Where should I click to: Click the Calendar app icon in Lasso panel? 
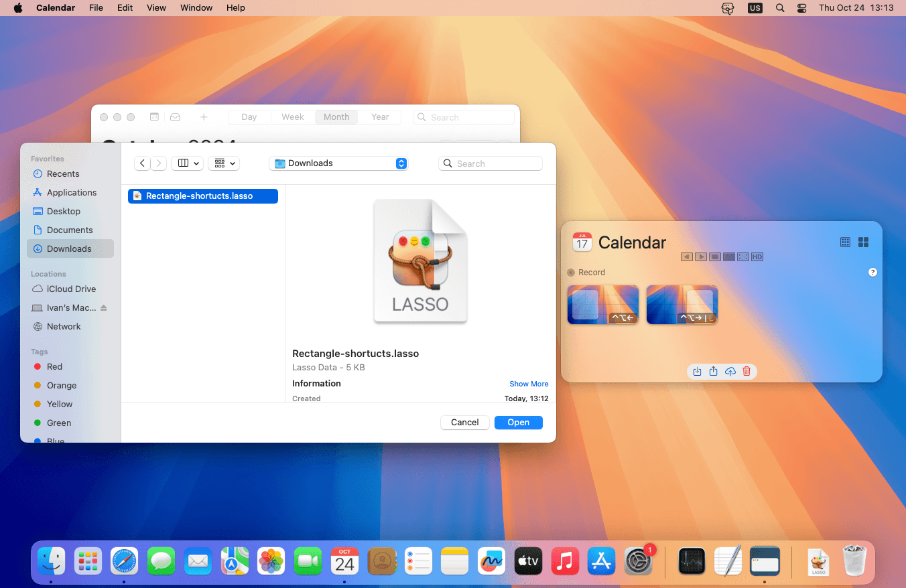582,242
